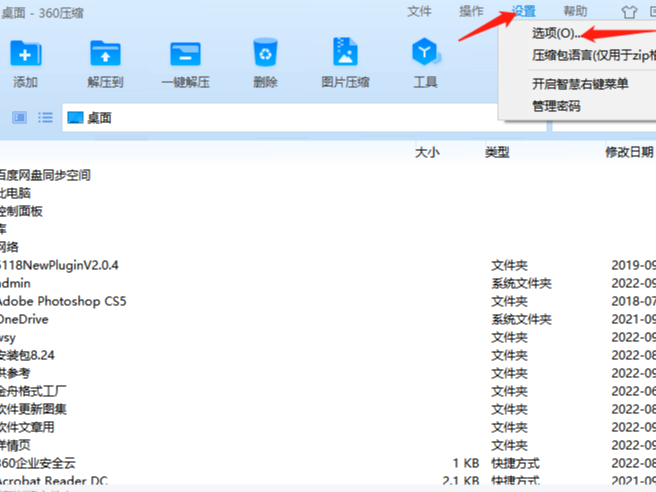Click 系统文件夹 type in OneDrive row
Image resolution: width=656 pixels, height=492 pixels.
click(x=521, y=319)
